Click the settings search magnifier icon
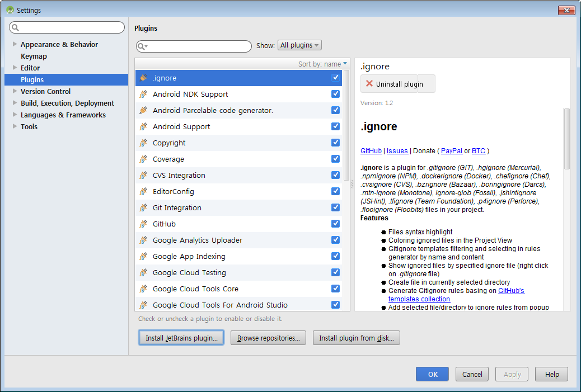This screenshot has height=392, width=581. [x=15, y=27]
